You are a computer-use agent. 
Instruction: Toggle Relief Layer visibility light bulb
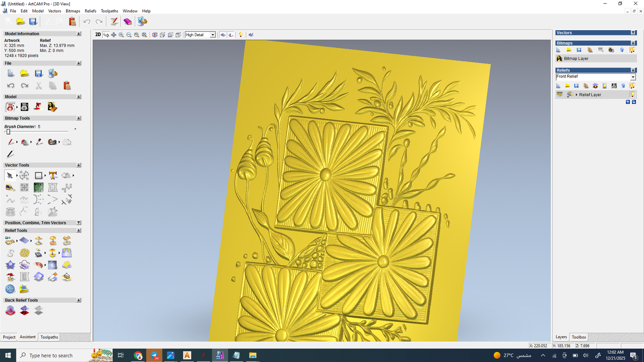click(x=632, y=95)
